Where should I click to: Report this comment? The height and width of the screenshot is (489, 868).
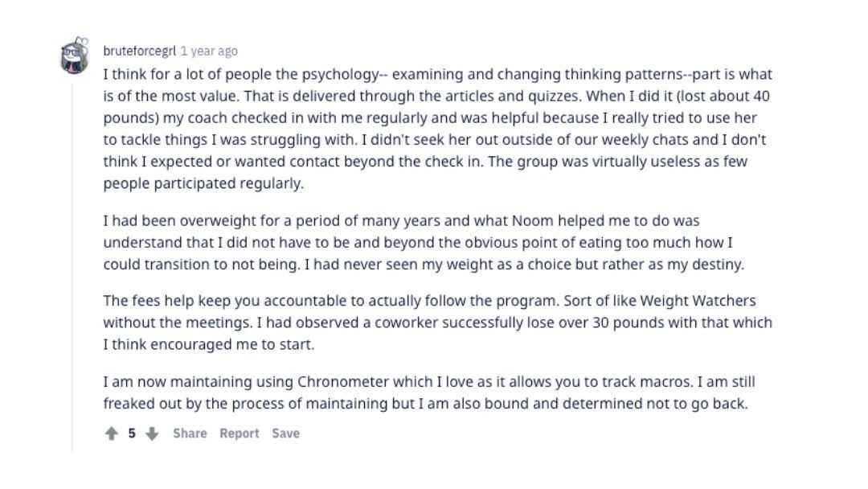point(240,434)
